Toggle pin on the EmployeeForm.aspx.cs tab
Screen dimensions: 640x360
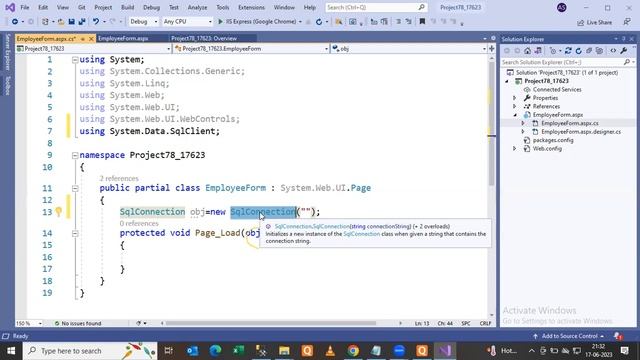(x=82, y=39)
